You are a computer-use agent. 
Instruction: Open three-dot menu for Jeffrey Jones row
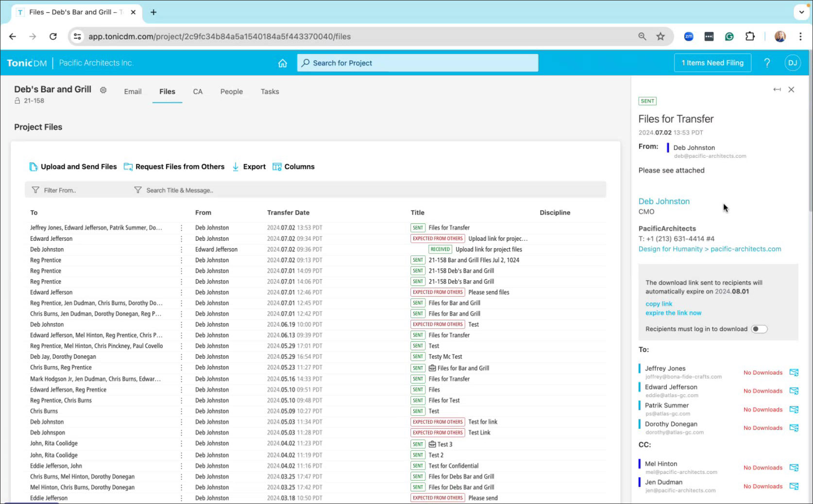pos(182,228)
